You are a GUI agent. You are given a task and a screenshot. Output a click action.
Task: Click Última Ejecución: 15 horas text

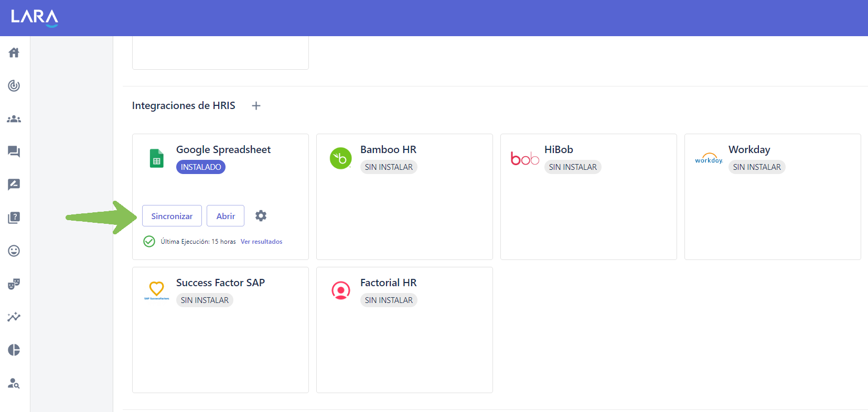[198, 242]
